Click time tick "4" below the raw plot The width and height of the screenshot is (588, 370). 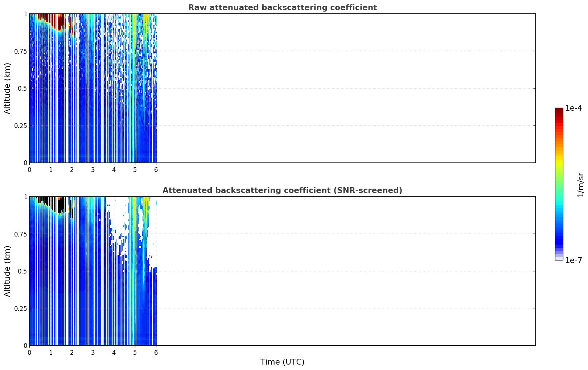coord(114,169)
